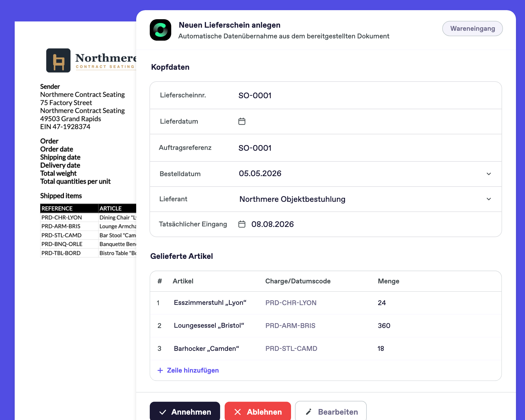Reject with the Ablehnen button
The image size is (525, 420).
258,412
